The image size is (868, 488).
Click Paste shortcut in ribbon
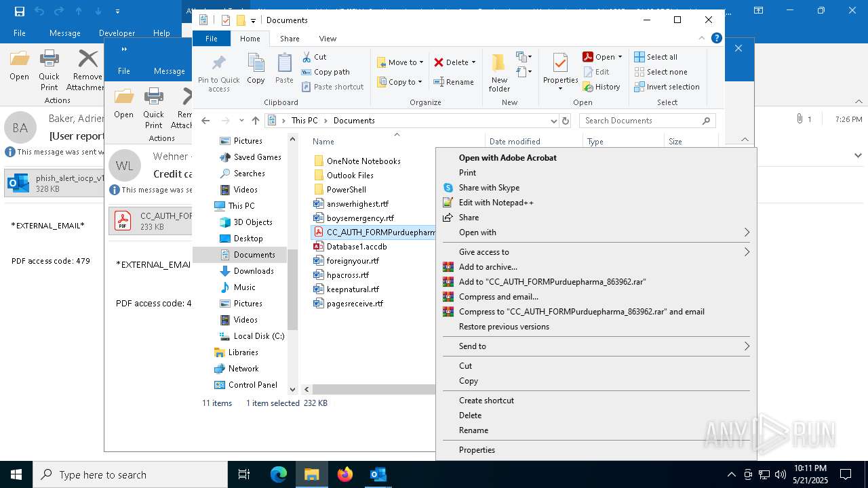[332, 87]
